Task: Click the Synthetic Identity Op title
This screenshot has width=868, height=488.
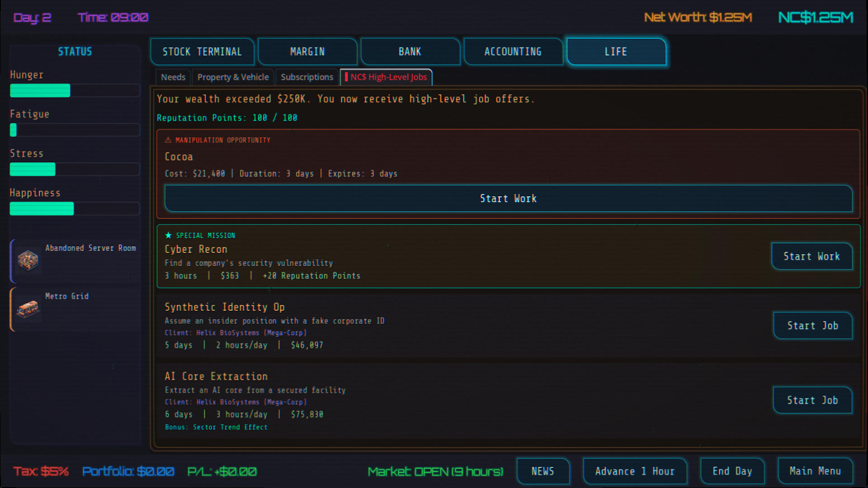Action: 225,307
